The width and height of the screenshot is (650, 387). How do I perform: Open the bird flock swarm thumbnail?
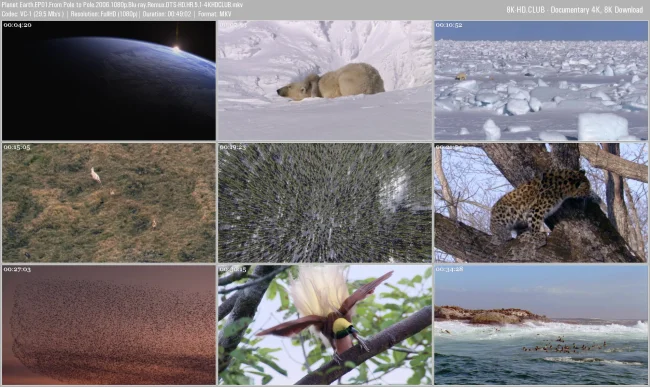(109, 325)
